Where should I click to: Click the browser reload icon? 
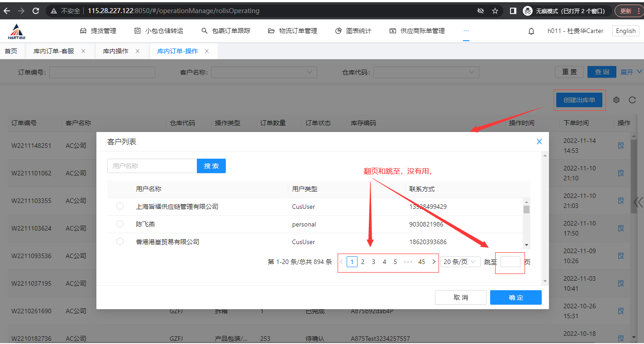click(x=36, y=10)
